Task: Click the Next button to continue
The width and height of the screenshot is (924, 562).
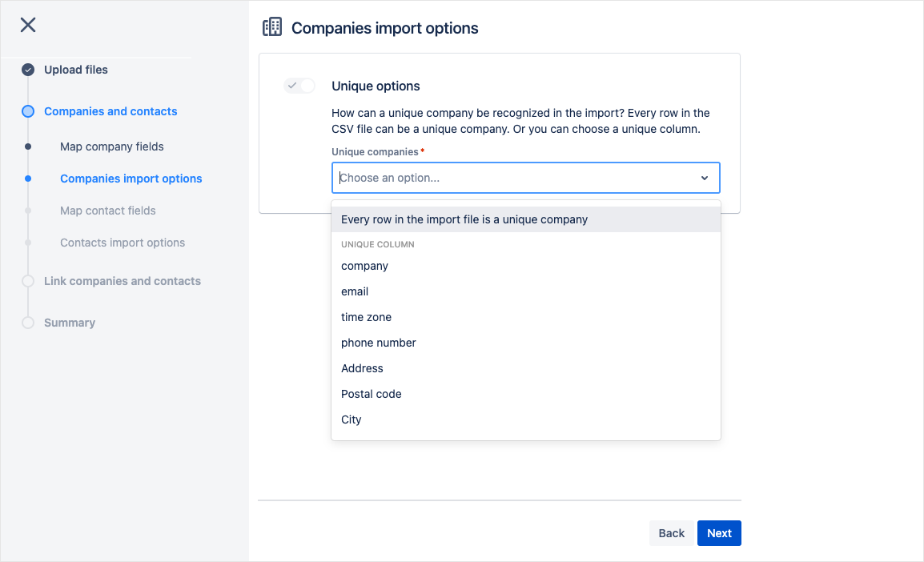Action: [x=719, y=533]
